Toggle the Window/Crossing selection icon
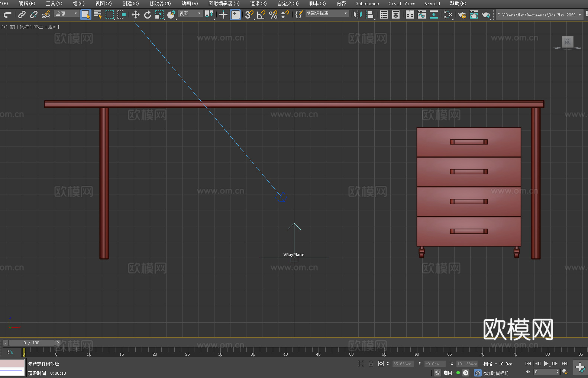This screenshot has width=588, height=378. tap(122, 14)
